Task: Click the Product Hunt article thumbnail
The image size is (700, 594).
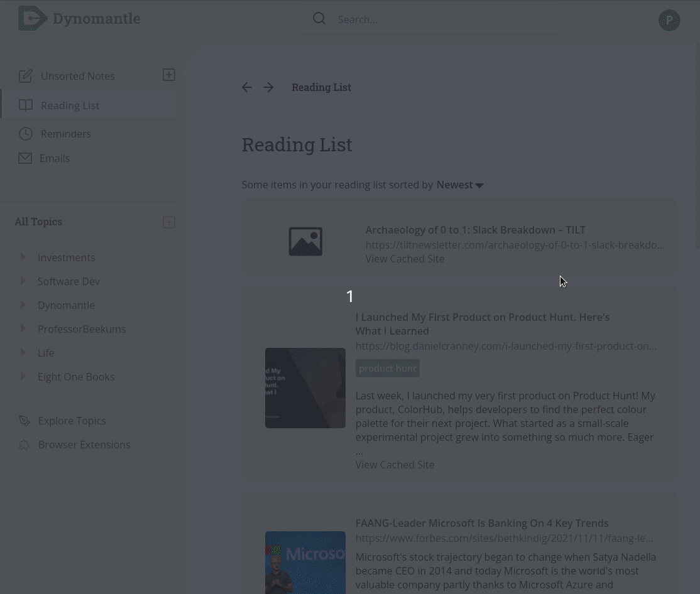Action: pos(305,388)
